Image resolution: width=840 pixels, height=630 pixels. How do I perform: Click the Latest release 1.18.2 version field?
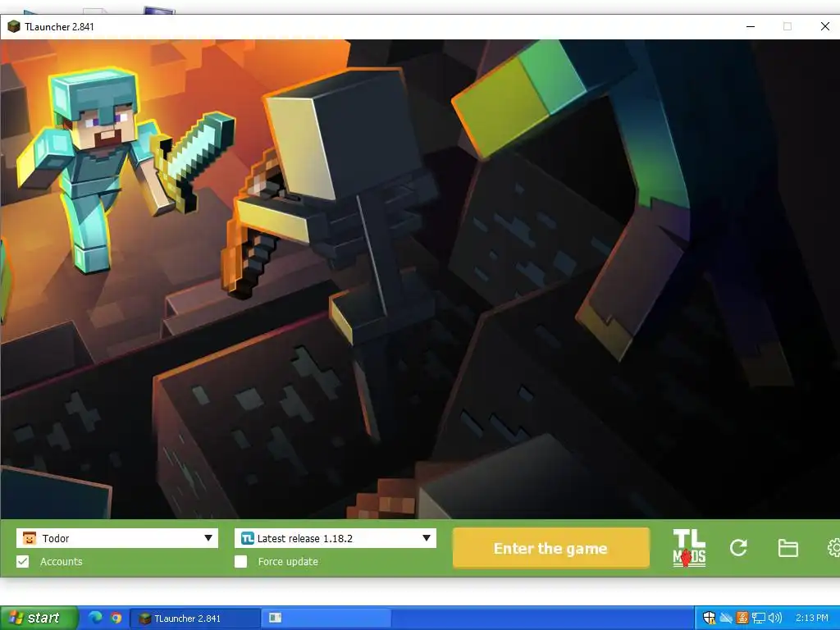[335, 538]
